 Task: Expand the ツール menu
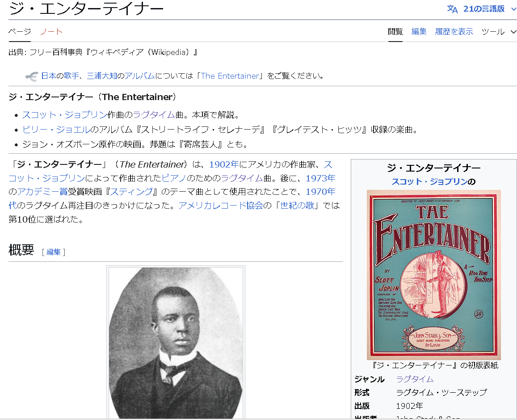click(x=498, y=32)
